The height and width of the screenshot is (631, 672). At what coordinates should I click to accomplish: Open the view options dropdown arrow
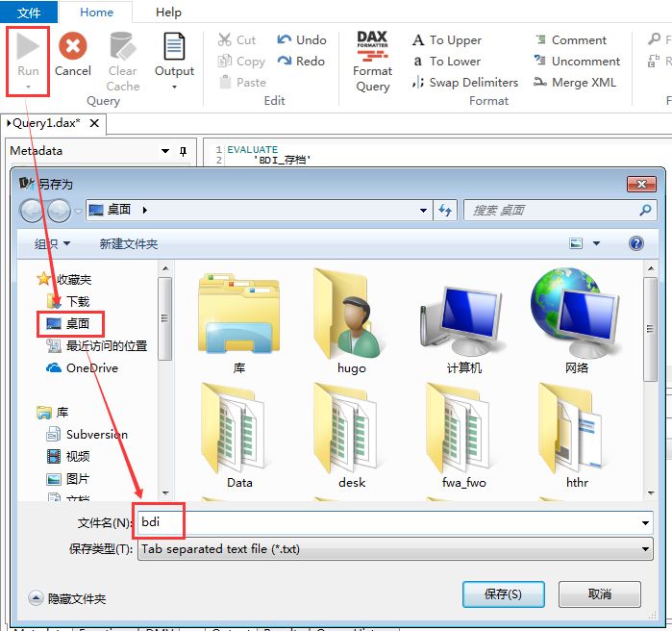click(x=596, y=243)
